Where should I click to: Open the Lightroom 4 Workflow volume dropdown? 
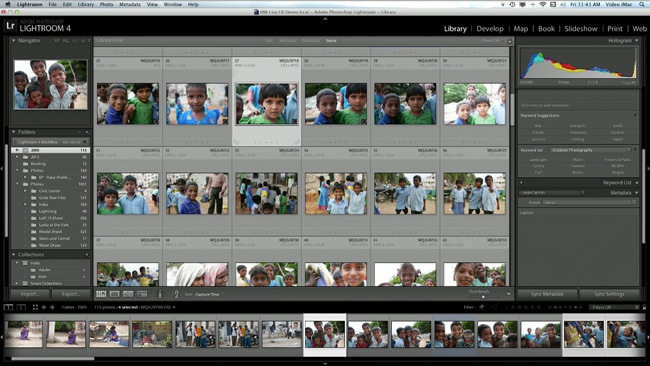pyautogui.click(x=50, y=142)
